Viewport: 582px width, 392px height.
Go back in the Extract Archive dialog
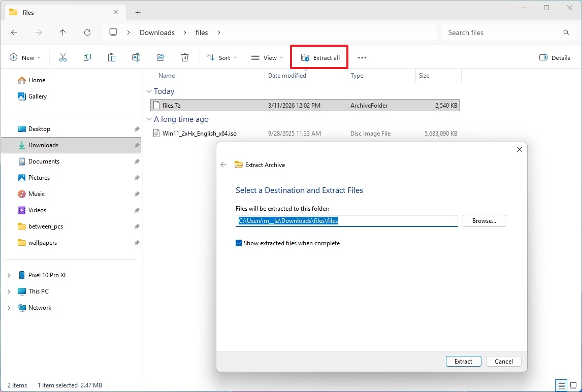[223, 165]
